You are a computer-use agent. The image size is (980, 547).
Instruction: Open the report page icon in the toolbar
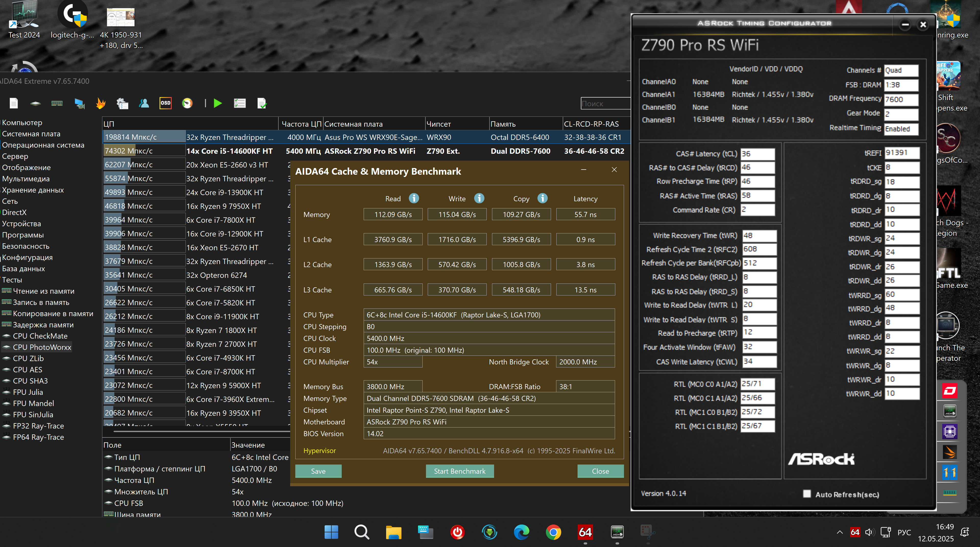pos(14,103)
